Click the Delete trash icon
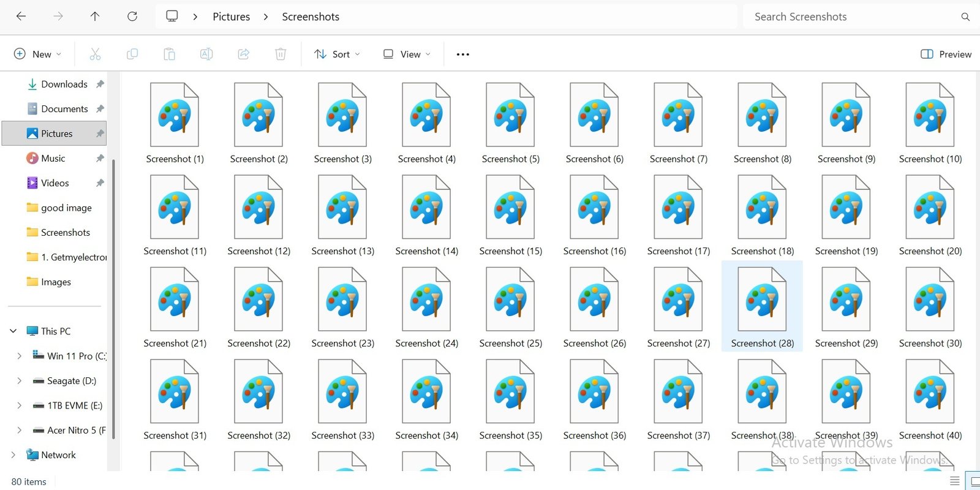The height and width of the screenshot is (490, 980). [x=281, y=54]
